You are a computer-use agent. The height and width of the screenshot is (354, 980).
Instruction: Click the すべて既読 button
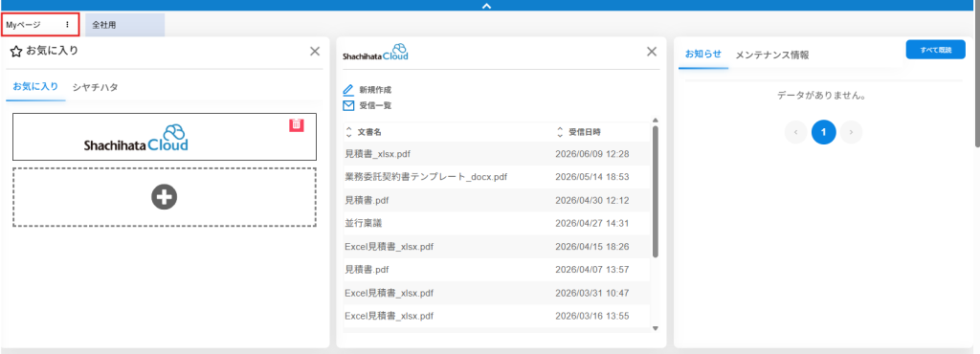[936, 50]
